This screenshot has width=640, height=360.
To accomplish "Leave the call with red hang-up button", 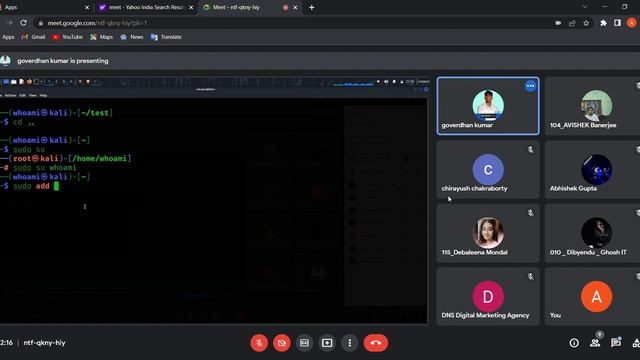I will [376, 343].
